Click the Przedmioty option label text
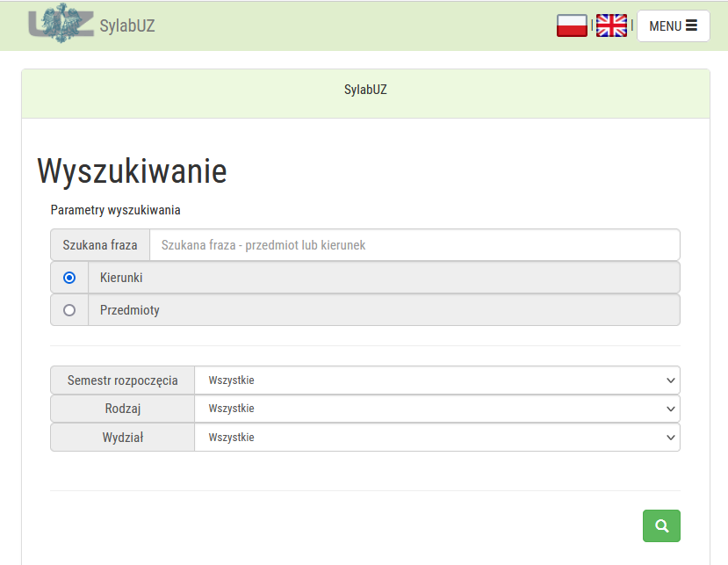 click(130, 310)
